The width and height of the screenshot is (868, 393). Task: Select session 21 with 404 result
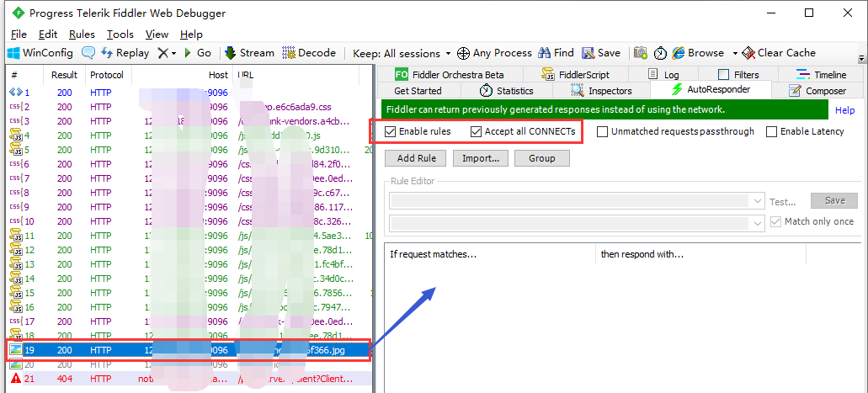(x=188, y=379)
